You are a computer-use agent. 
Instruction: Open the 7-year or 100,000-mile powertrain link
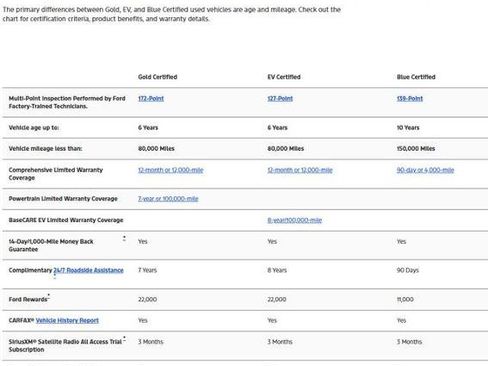168,199
